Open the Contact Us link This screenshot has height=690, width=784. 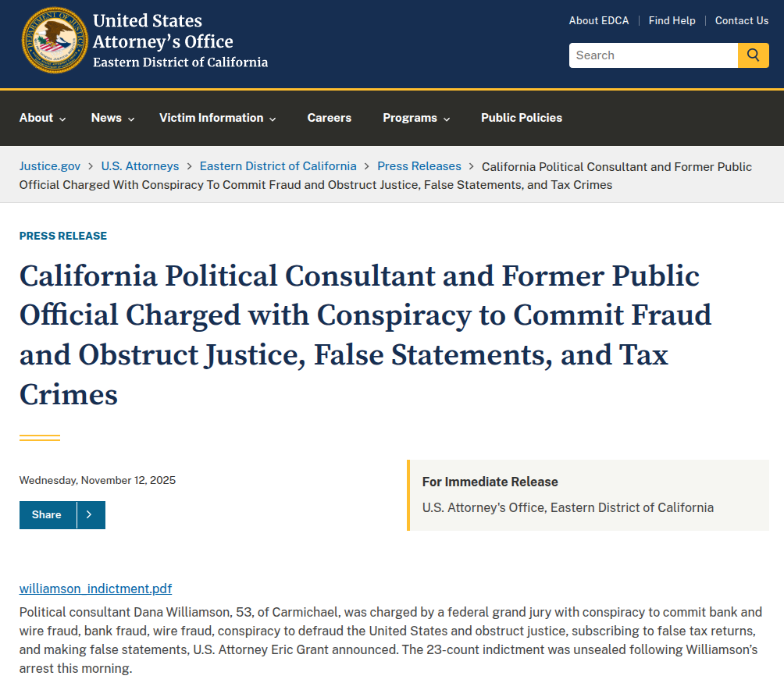pos(742,21)
